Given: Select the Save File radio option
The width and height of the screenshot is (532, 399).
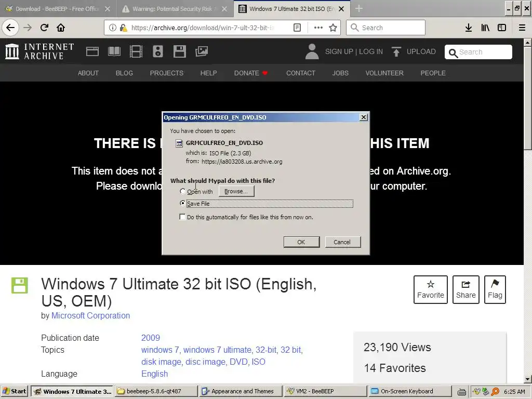Looking at the screenshot, I should point(182,203).
